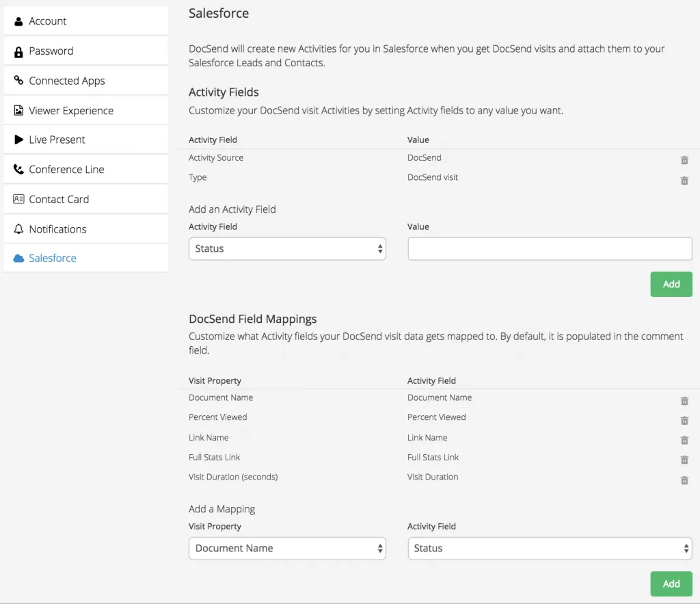Click the Value text input field

point(550,248)
